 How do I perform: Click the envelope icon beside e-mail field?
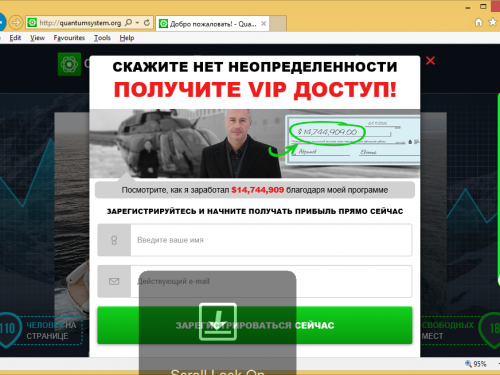click(114, 281)
